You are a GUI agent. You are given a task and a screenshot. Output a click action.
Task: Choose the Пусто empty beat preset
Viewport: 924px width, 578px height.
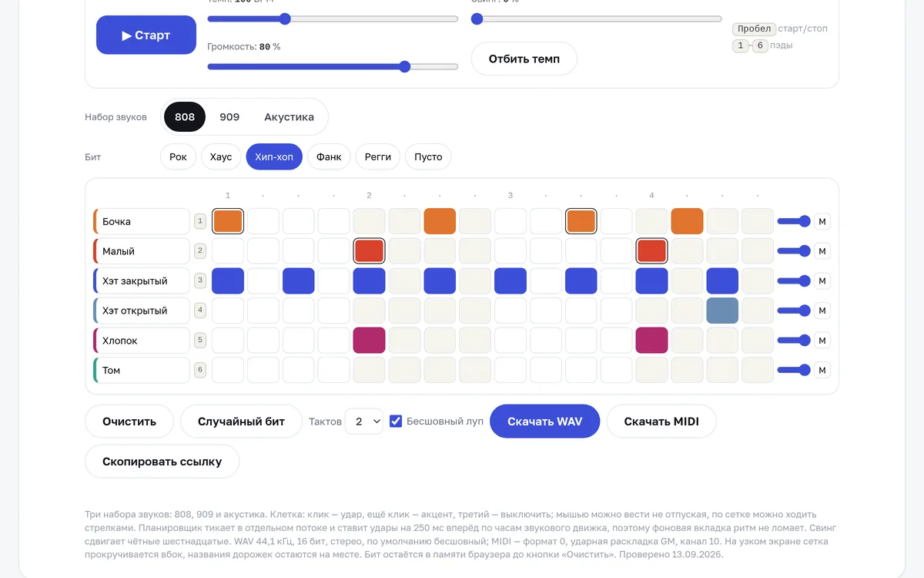(x=428, y=157)
